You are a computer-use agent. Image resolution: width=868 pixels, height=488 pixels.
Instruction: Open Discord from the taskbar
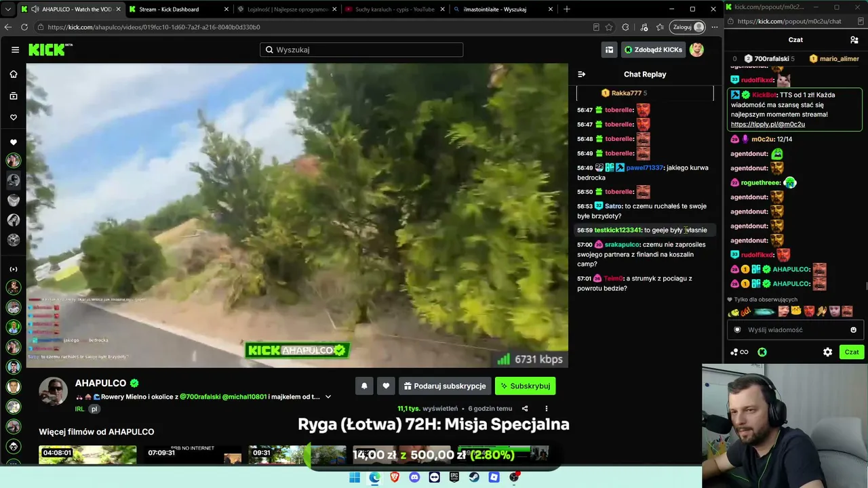(x=414, y=477)
